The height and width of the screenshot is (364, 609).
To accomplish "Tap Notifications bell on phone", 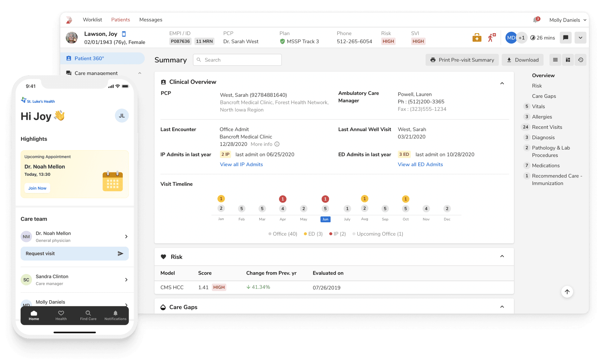I will pos(116,315).
